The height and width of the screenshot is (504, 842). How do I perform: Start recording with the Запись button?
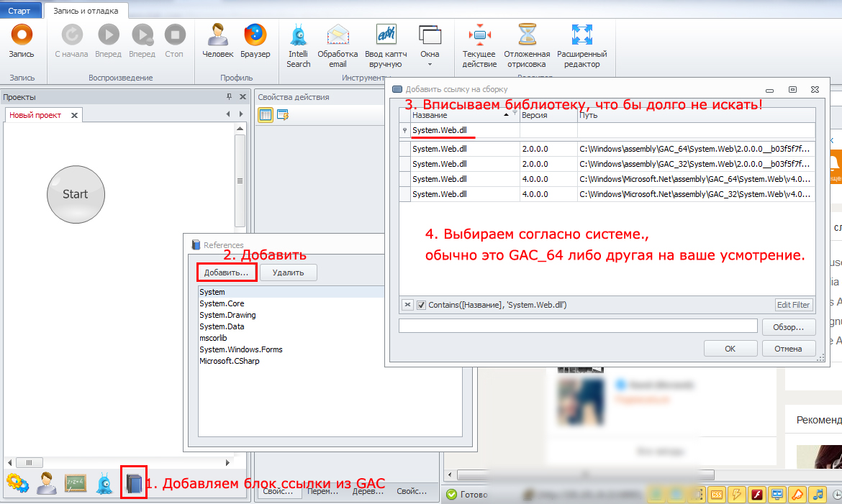(x=22, y=41)
